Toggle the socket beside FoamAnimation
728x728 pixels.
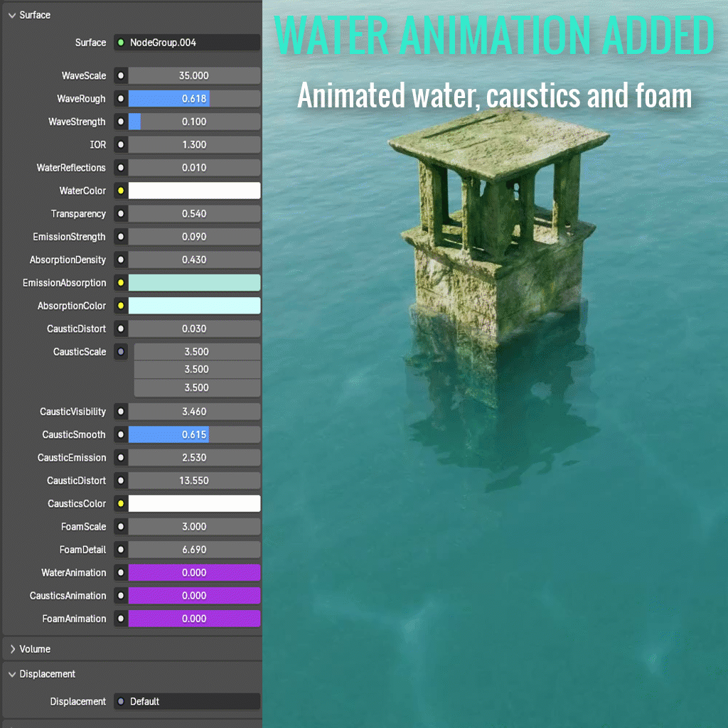[119, 619]
